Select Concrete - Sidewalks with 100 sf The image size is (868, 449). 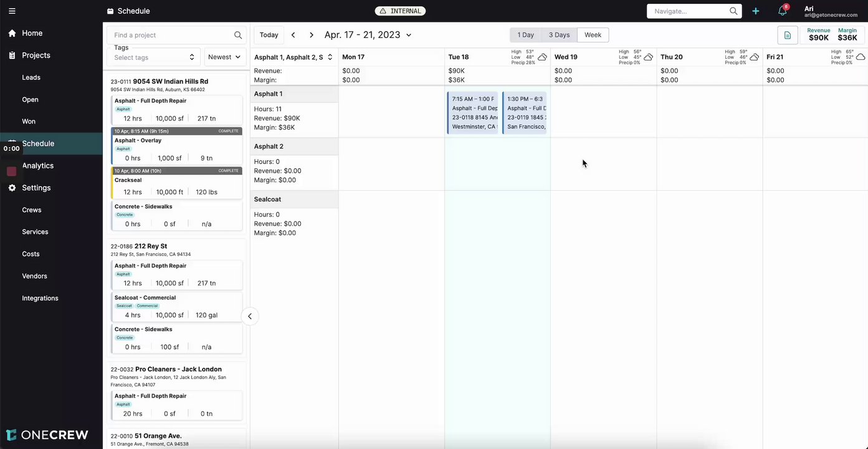[176, 339]
